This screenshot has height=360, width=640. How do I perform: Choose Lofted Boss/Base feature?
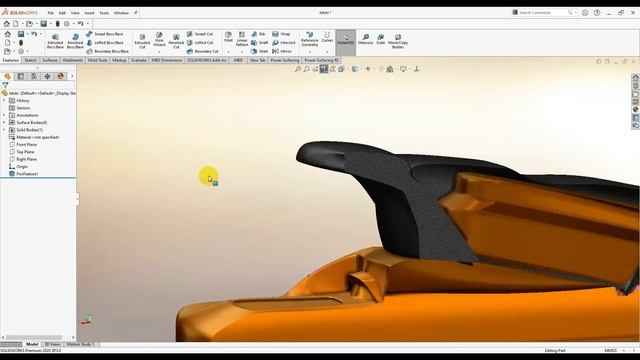(x=105, y=42)
